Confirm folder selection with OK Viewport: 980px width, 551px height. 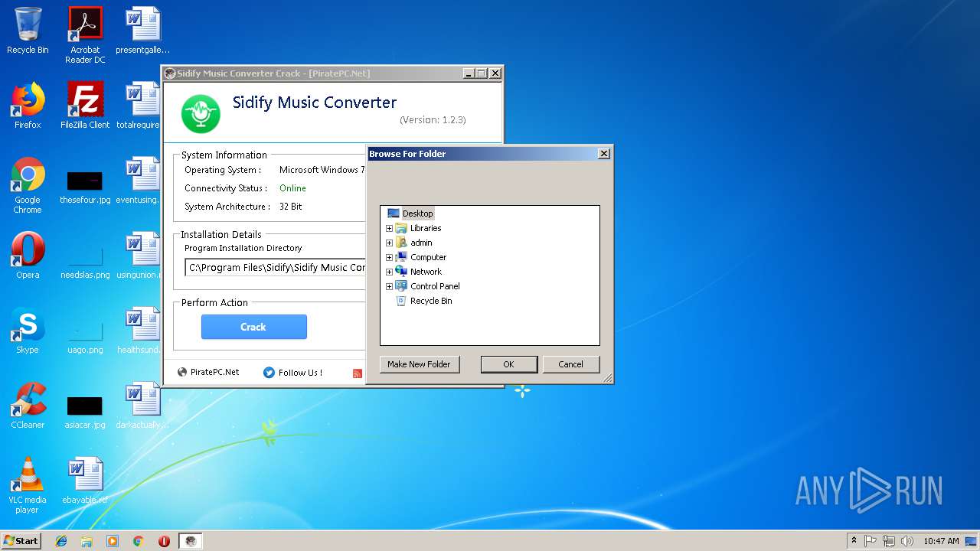tap(509, 364)
